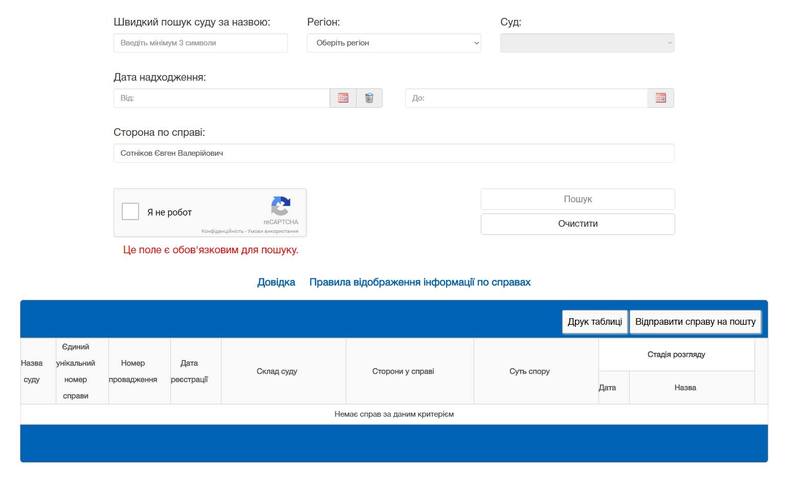Open the calendar for the 'Від' date
Screen dimensions: 800x479
(343, 98)
